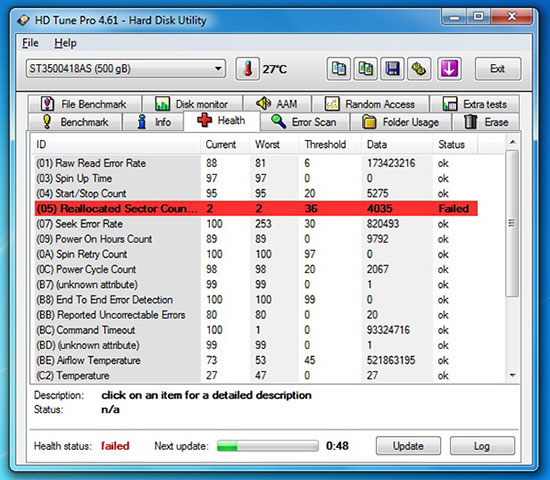Switch to the Disk monitor tab
The width and height of the screenshot is (550, 480).
click(192, 104)
